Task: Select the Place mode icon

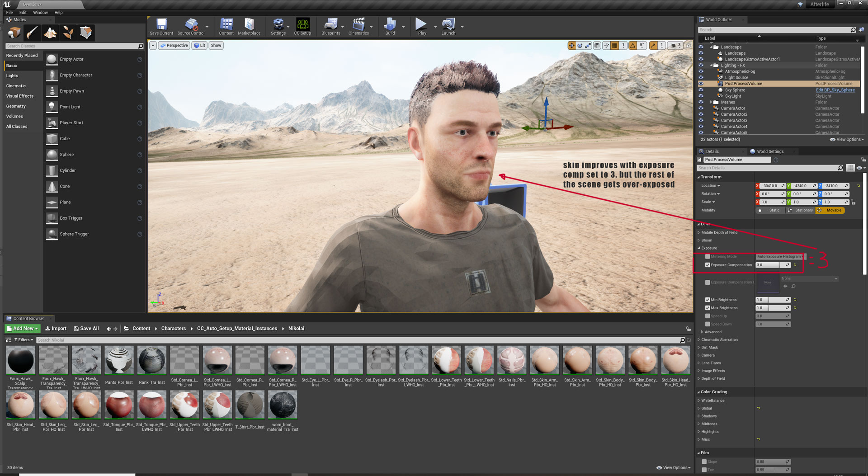Action: click(14, 33)
